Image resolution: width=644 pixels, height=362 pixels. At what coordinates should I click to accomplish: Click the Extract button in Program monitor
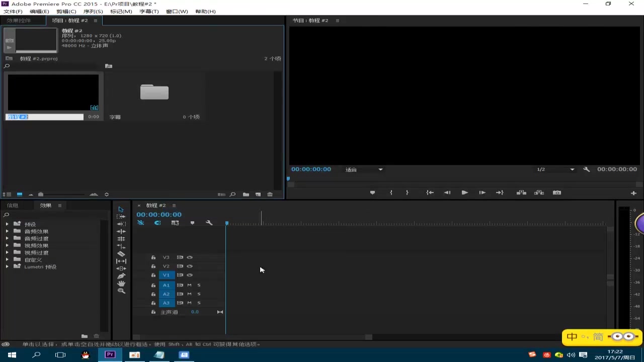point(539,193)
